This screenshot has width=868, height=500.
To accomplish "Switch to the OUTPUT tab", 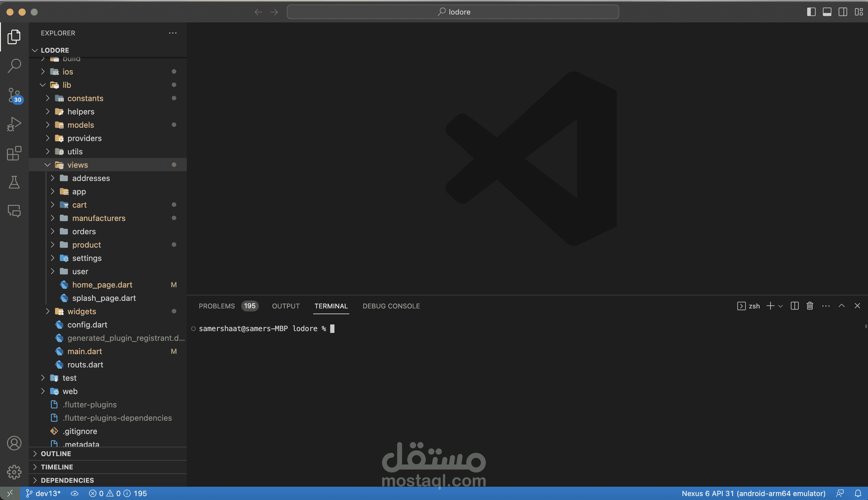I will [286, 306].
